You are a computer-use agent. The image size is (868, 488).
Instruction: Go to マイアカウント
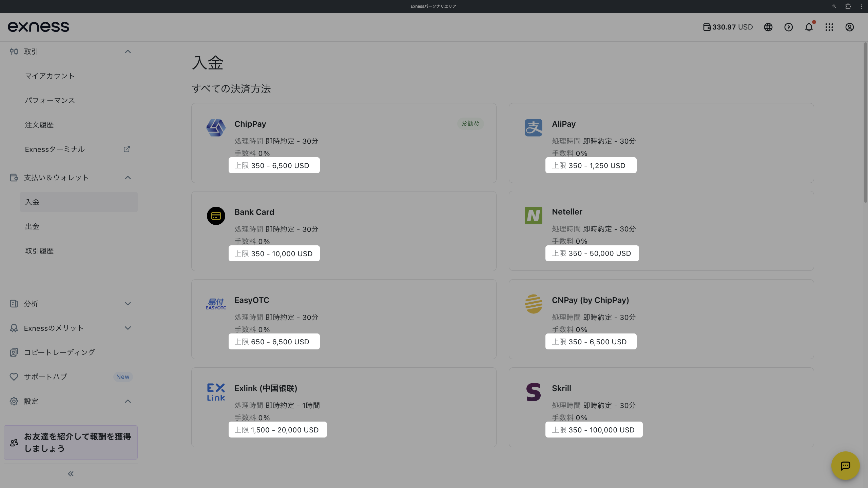pos(50,76)
